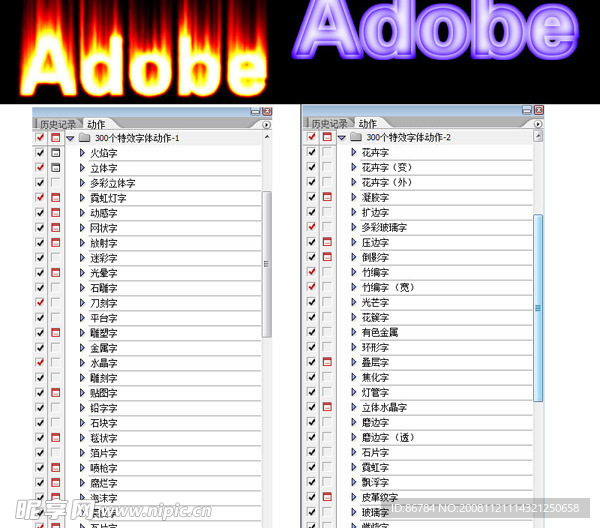Uncheck the 光芒字 action checkbox
The width and height of the screenshot is (600, 528).
click(x=311, y=302)
